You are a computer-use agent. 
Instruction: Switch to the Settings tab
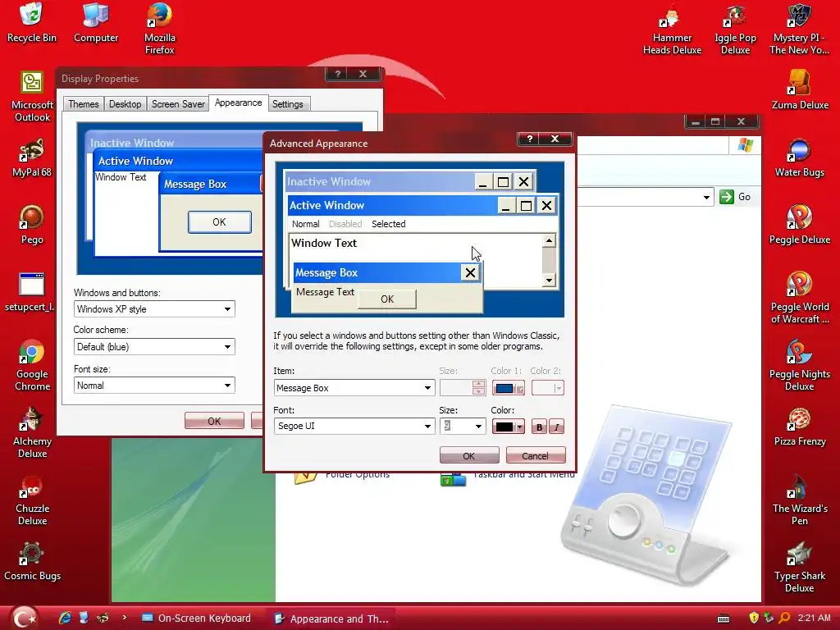click(288, 104)
